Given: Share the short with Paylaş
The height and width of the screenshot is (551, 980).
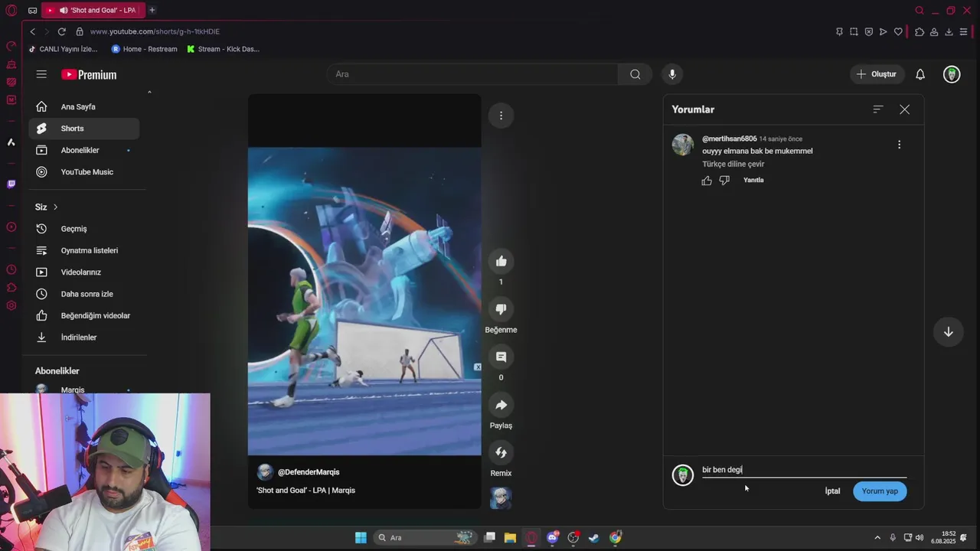Looking at the screenshot, I should 501,405.
